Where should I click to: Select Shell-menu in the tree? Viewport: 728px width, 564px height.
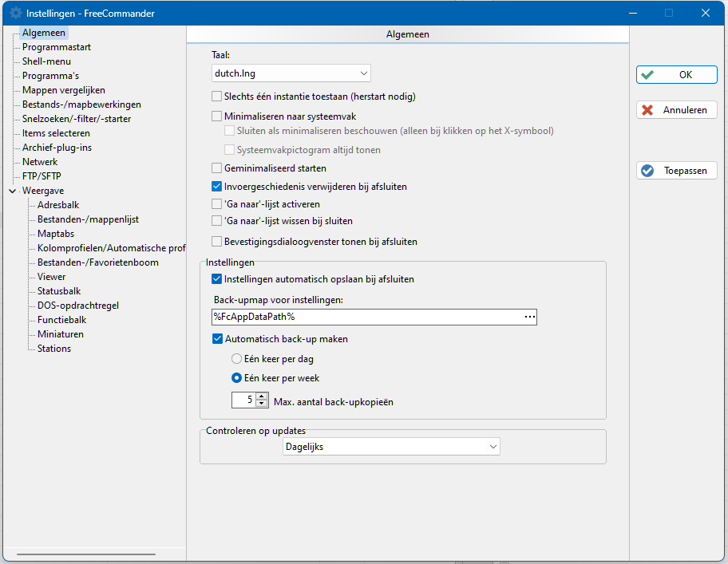[x=46, y=61]
